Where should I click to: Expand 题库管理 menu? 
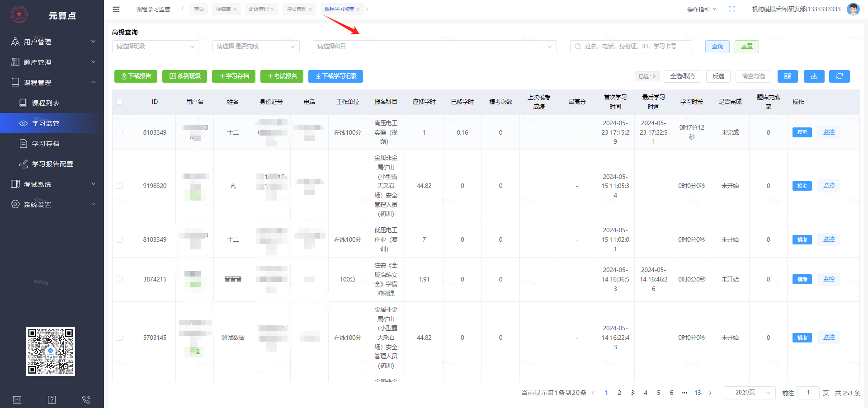tap(52, 62)
